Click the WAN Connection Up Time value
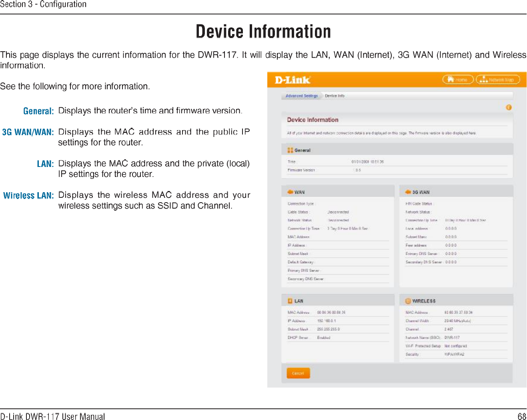This screenshot has width=527, height=420. 348,229
